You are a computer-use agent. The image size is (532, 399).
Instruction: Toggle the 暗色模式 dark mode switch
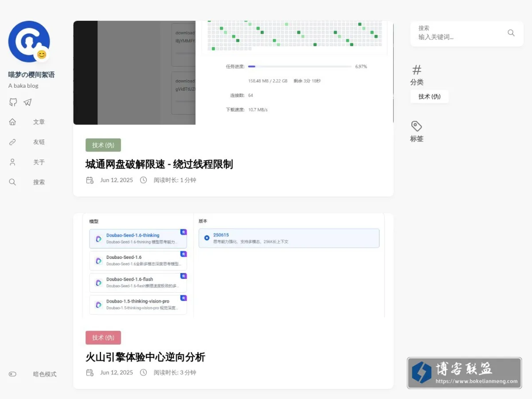[x=12, y=374]
